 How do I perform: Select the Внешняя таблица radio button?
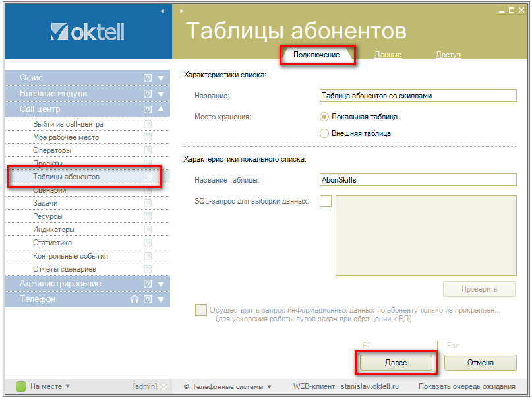324,133
